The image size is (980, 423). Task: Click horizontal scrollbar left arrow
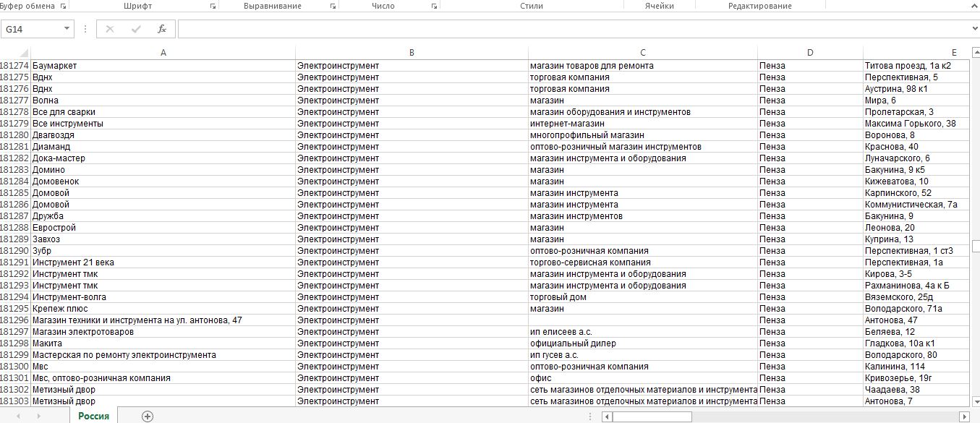point(608,416)
